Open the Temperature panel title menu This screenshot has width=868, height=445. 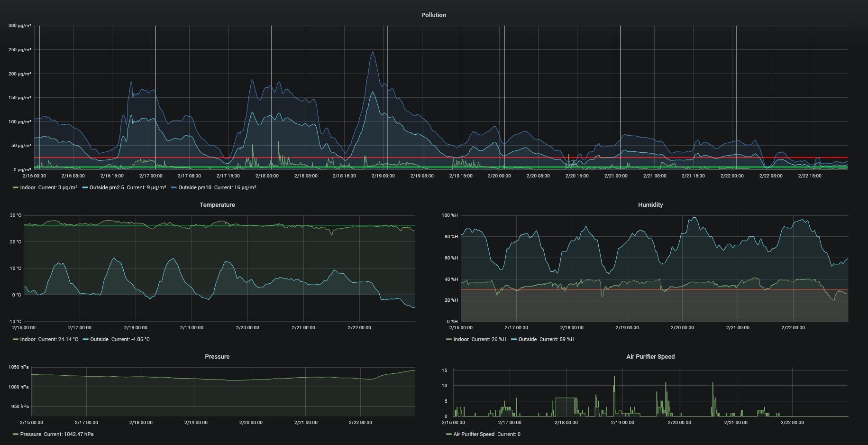click(x=217, y=205)
